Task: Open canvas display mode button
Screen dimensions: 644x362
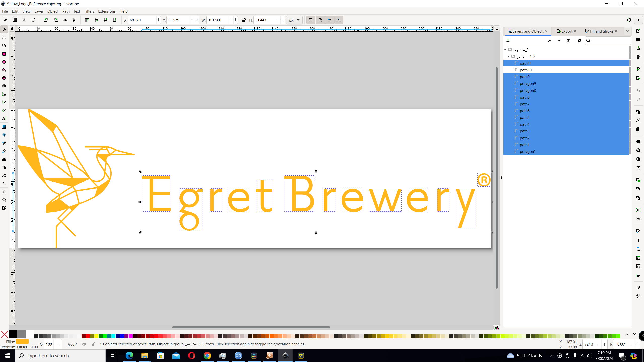Action: [x=497, y=28]
